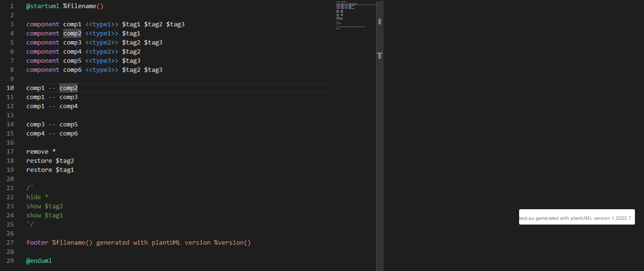Image resolution: width=644 pixels, height=271 pixels.
Task: Click $tag2 on line 8
Action: click(x=131, y=70)
